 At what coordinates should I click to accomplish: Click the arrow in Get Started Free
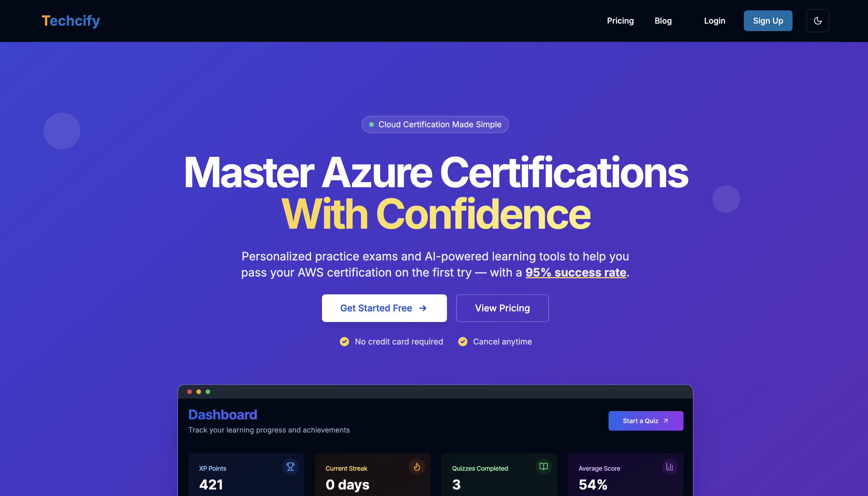click(422, 308)
